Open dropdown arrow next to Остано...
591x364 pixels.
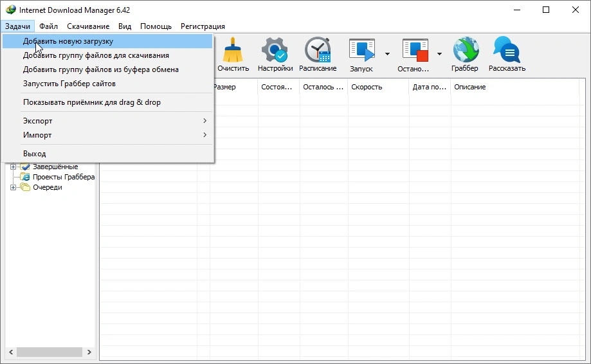click(x=439, y=54)
